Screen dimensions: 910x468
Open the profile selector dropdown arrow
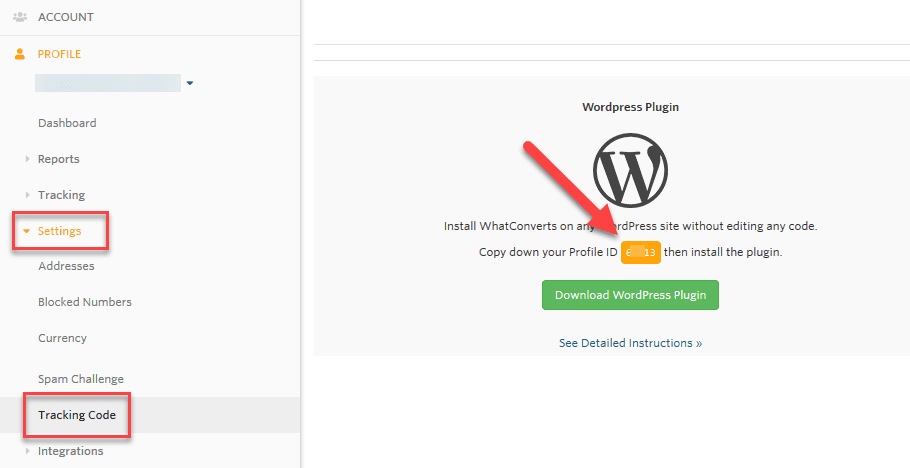pyautogui.click(x=190, y=84)
